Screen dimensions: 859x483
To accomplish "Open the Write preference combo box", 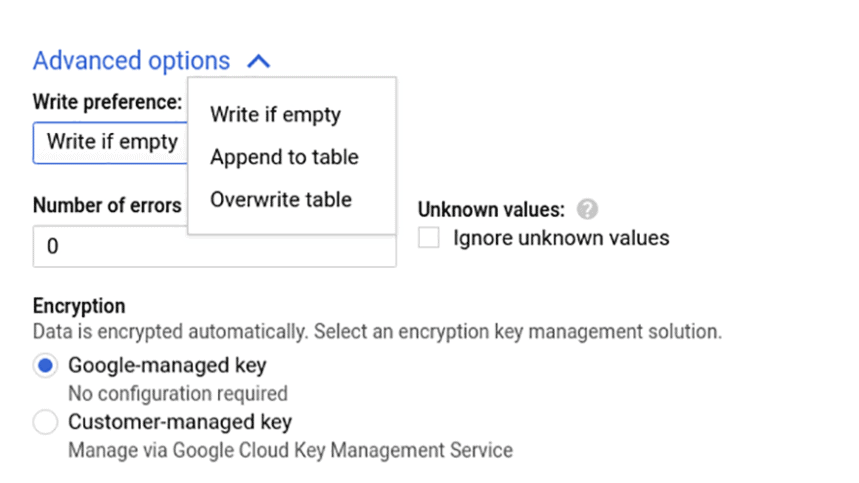I will coord(110,141).
